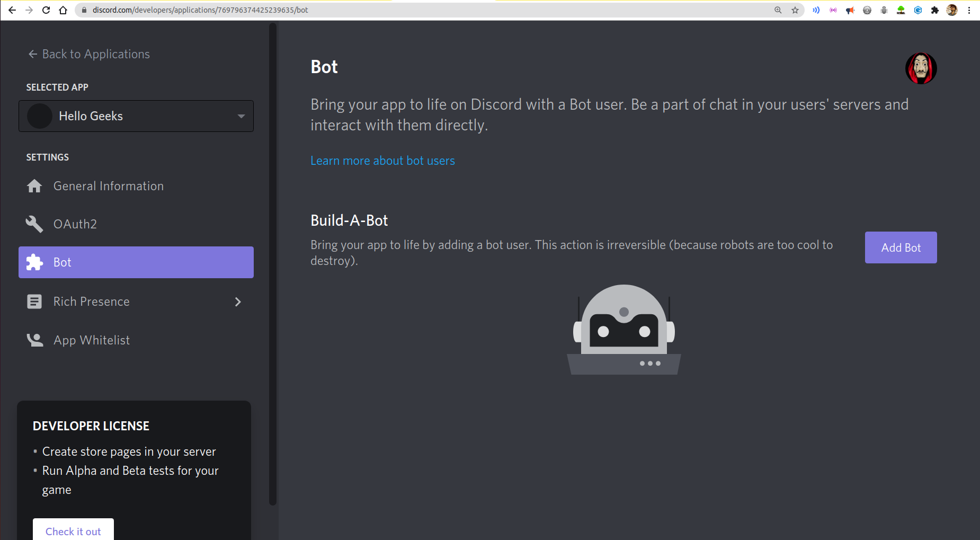Open the Chrome three-dot menu
The width and height of the screenshot is (980, 540).
pyautogui.click(x=969, y=10)
